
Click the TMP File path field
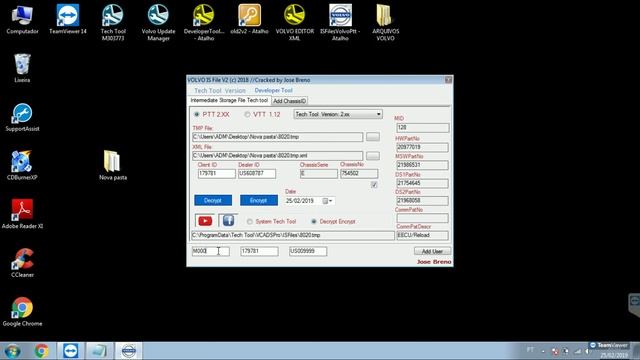(277, 137)
